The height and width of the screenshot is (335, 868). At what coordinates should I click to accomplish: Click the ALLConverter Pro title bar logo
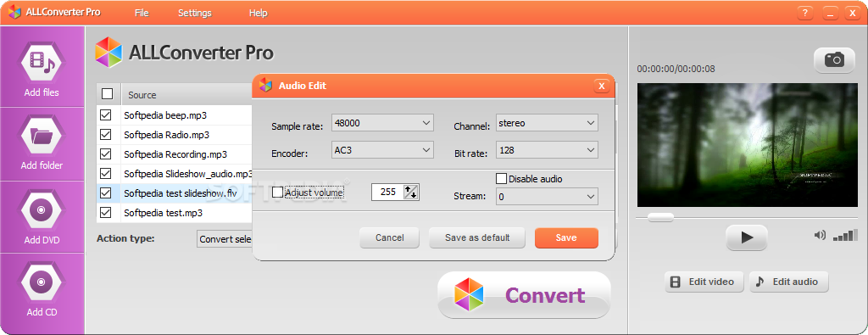pos(14,12)
